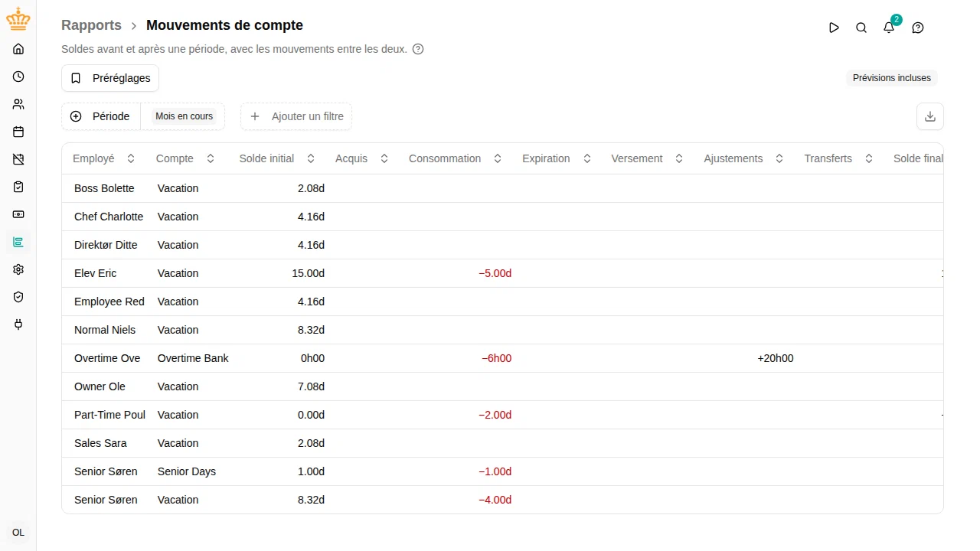The height and width of the screenshot is (551, 980).
Task: Click the play icon in header
Action: pyautogui.click(x=834, y=28)
